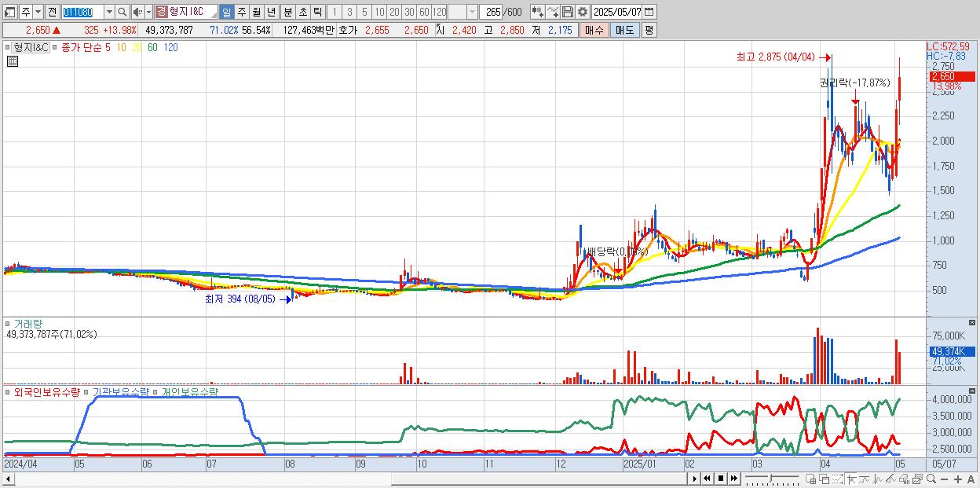Select interval 3 button
Screen dimensions: 980x488
coord(349,12)
